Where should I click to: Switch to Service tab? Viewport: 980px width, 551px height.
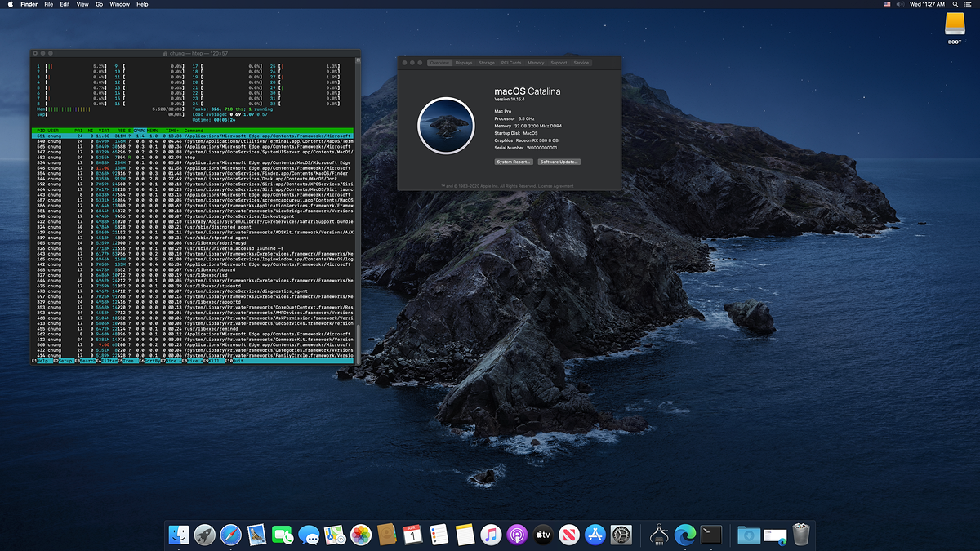tap(581, 63)
